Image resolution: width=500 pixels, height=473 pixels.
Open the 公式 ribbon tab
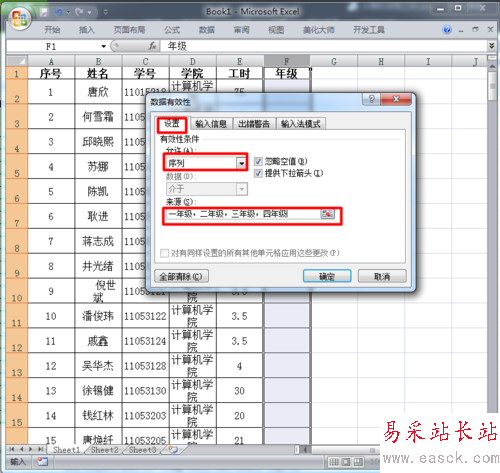tap(172, 30)
